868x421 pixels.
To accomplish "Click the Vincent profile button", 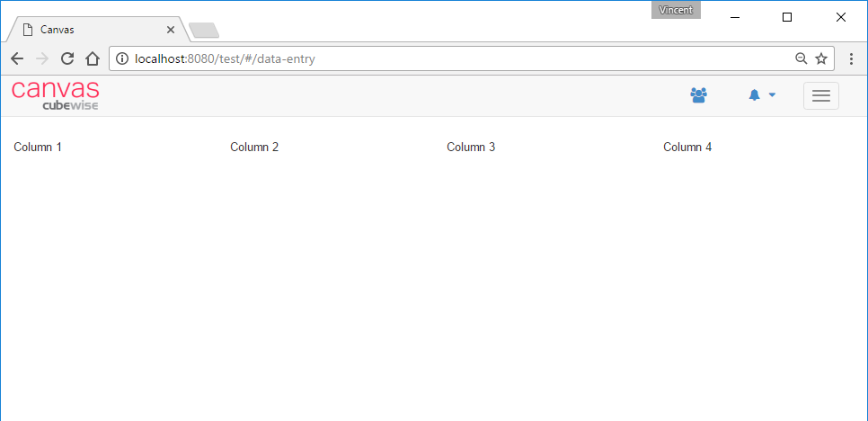I will click(676, 10).
